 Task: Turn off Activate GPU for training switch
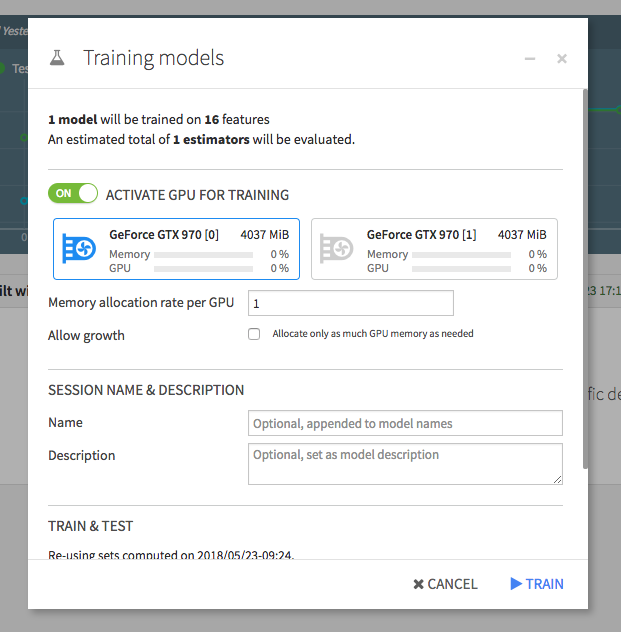coord(73,194)
